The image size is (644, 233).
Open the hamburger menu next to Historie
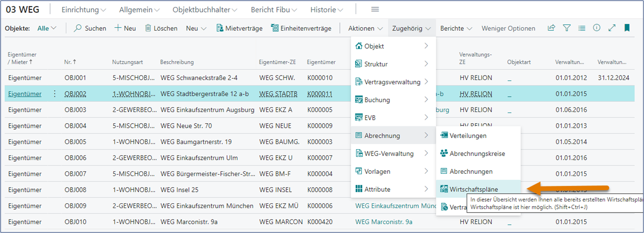point(375,9)
